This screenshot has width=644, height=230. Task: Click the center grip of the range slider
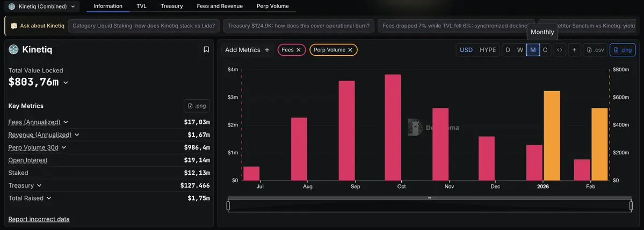(430, 198)
